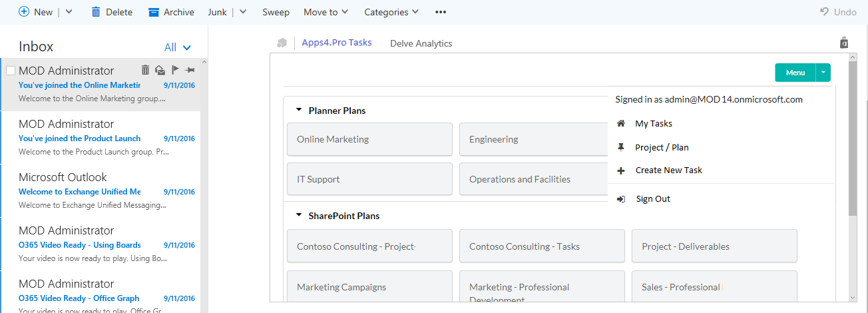868x313 pixels.
Task: Click the add-in cloud icon beside Apps4.Pro
Action: point(282,43)
